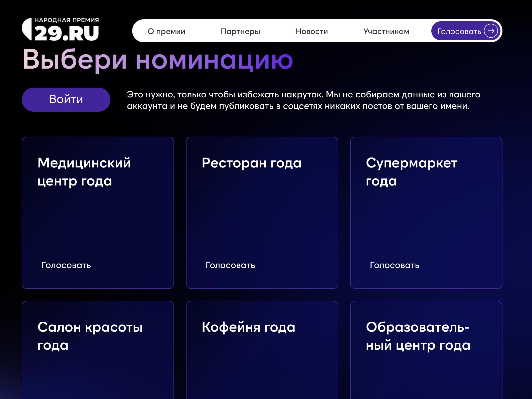
Task: Click the Выбери номинацию heading
Action: [158, 60]
